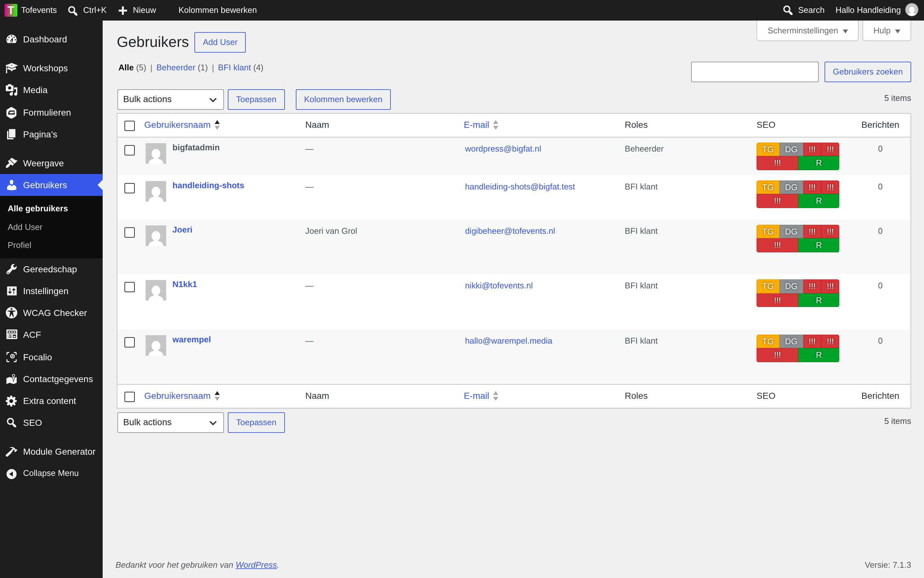
Task: Open the bottom Bulk actions dropdown
Action: 170,422
